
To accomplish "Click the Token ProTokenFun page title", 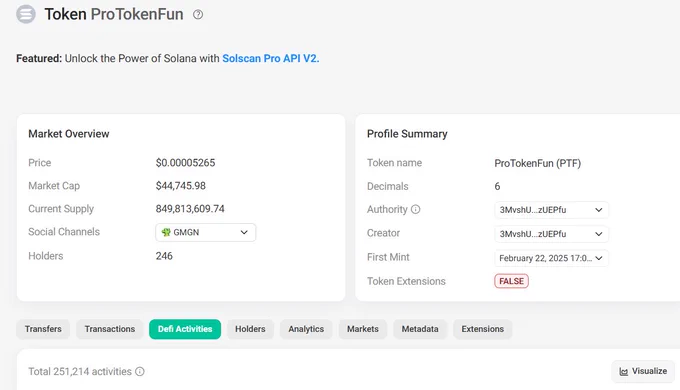I will (114, 14).
